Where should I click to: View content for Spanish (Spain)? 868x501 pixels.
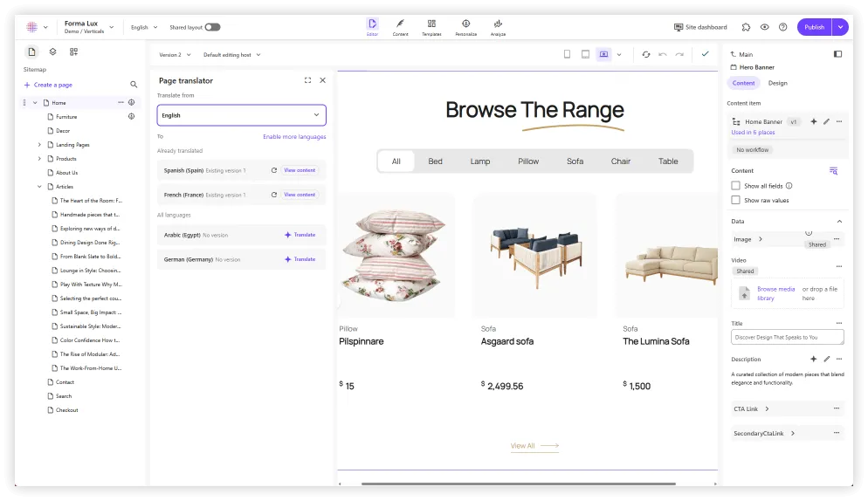coord(300,170)
